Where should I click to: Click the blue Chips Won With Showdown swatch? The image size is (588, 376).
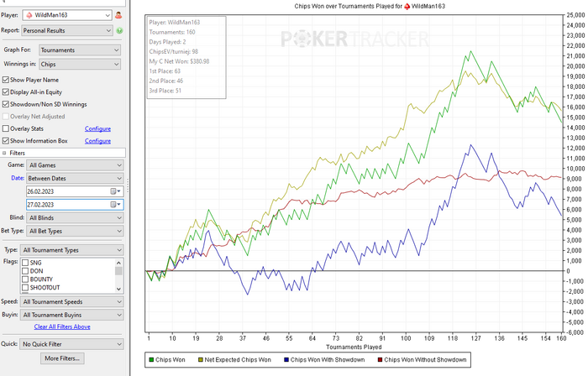pyautogui.click(x=286, y=359)
